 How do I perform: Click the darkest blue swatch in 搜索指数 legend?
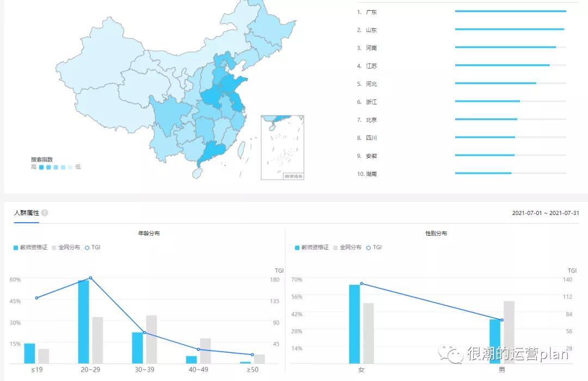[x=41, y=168]
